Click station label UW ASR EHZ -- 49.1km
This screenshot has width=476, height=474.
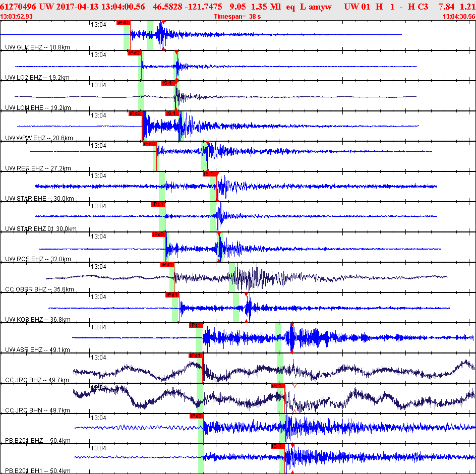pos(37,350)
